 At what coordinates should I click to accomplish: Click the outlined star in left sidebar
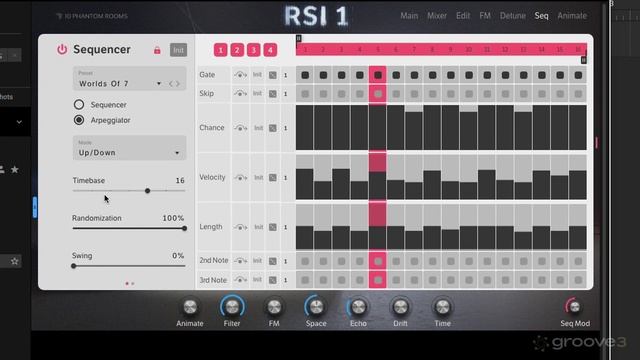tap(15, 261)
